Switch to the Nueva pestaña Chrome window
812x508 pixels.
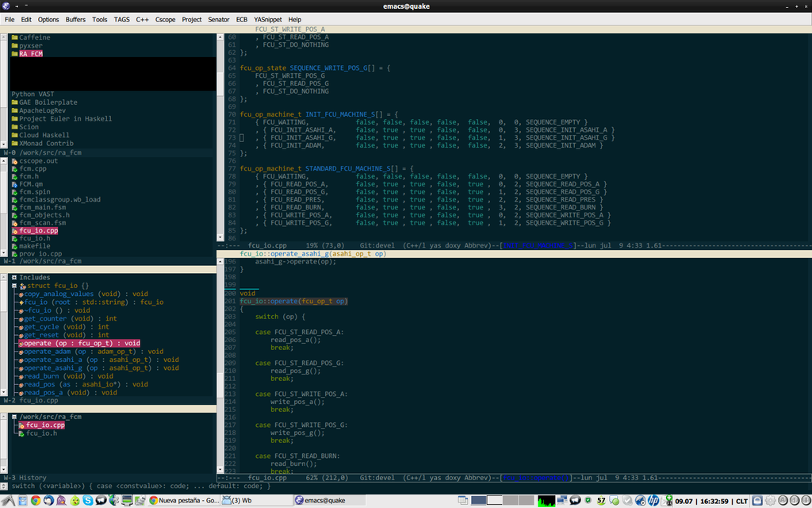coord(184,500)
